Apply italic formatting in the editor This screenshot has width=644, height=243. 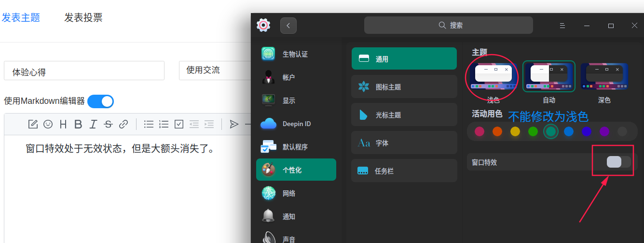point(93,124)
